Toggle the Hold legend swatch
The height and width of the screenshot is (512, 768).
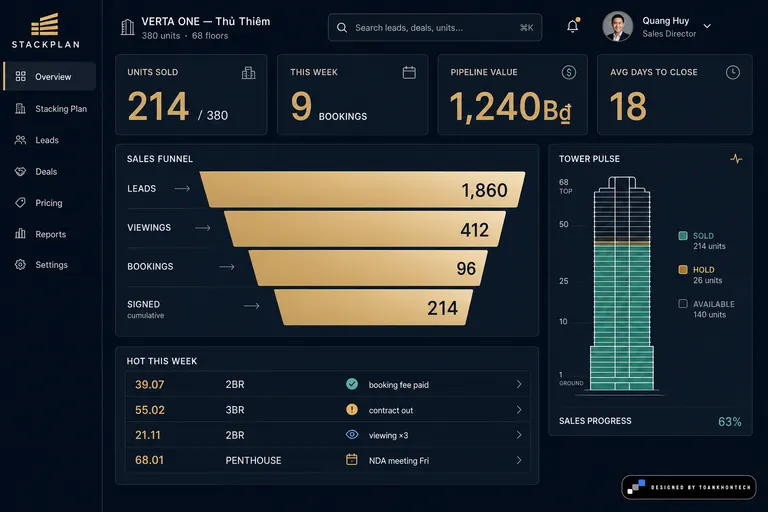[x=683, y=269]
